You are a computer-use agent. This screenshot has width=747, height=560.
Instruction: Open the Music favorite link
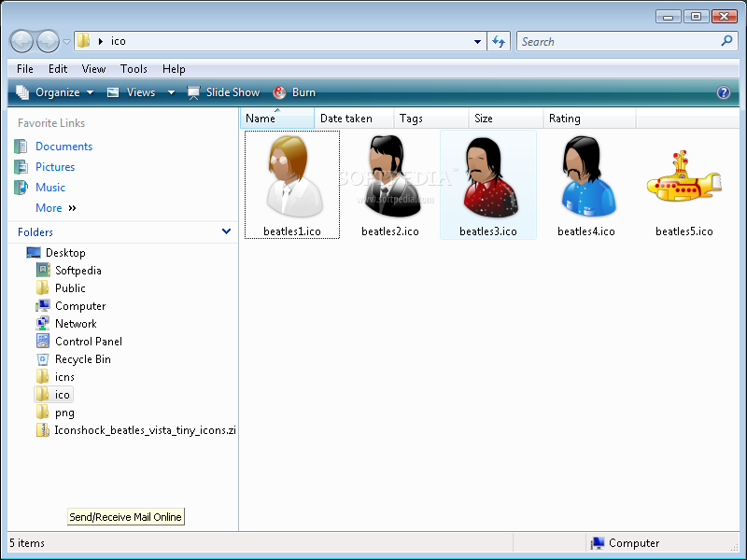[x=50, y=188]
